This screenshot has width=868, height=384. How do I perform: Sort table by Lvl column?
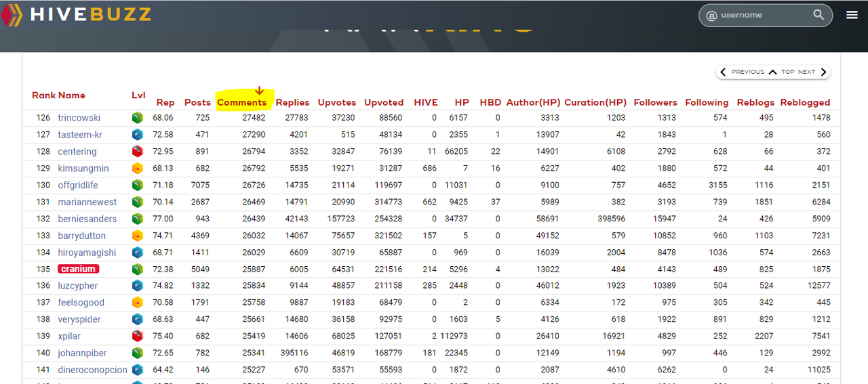[138, 95]
